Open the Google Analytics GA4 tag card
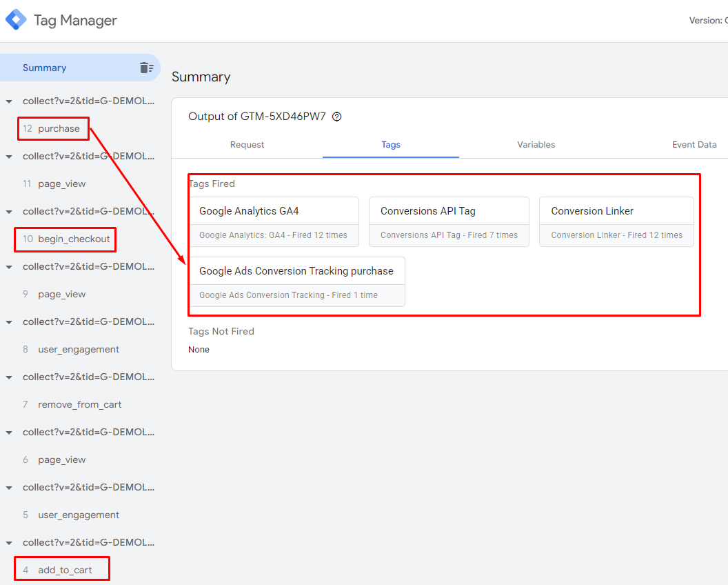 pos(274,221)
